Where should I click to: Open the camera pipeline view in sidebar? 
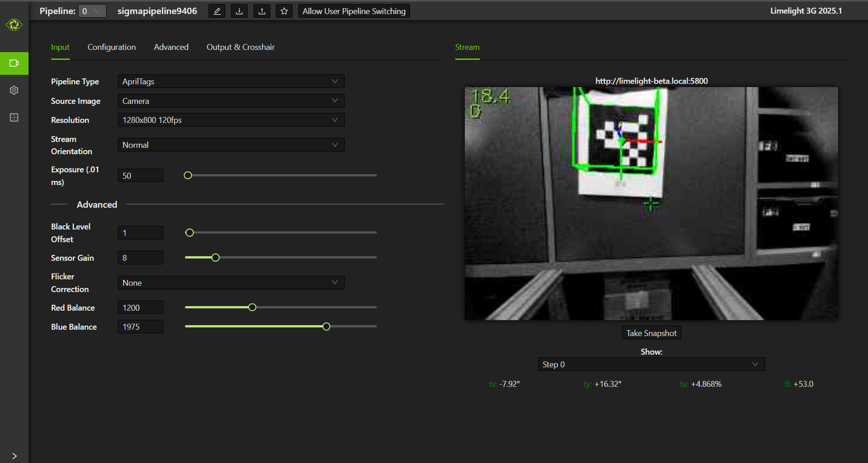14,63
